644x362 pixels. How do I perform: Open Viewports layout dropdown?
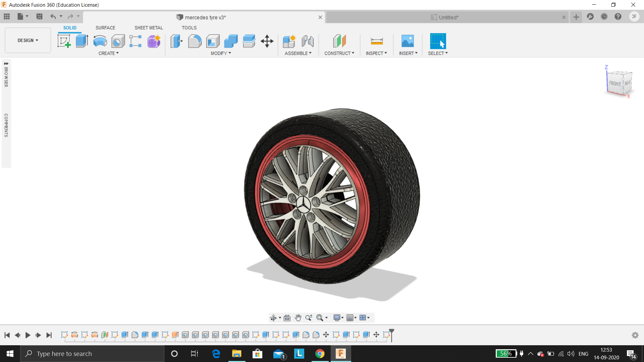[x=364, y=318]
